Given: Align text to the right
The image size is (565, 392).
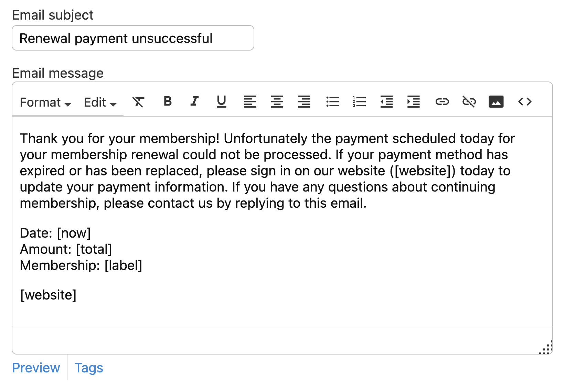Looking at the screenshot, I should click(x=304, y=102).
